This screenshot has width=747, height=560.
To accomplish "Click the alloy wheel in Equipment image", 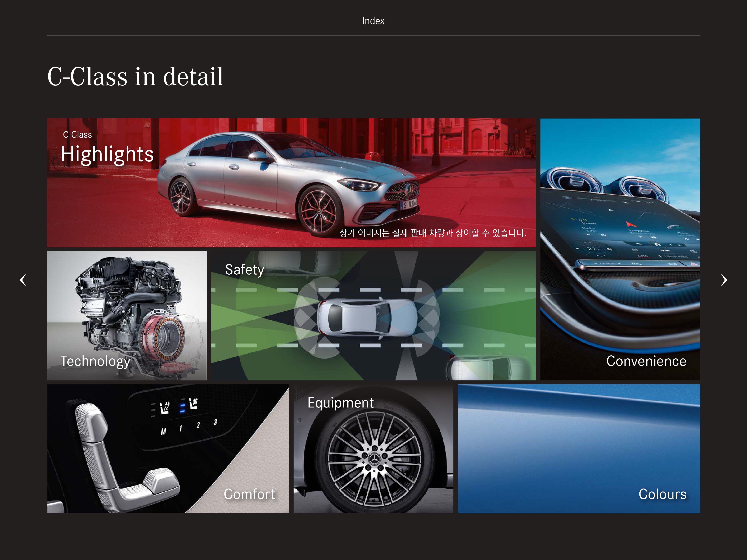I will pyautogui.click(x=374, y=459).
